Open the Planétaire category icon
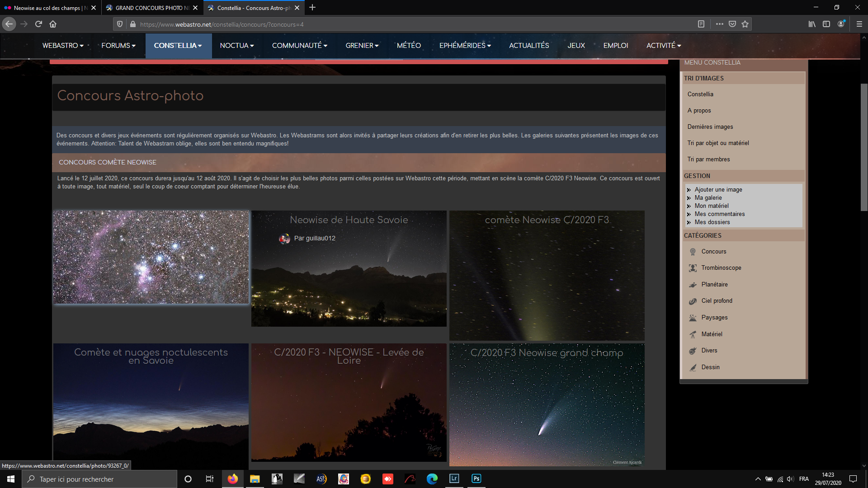Image resolution: width=868 pixels, height=488 pixels. click(x=693, y=285)
